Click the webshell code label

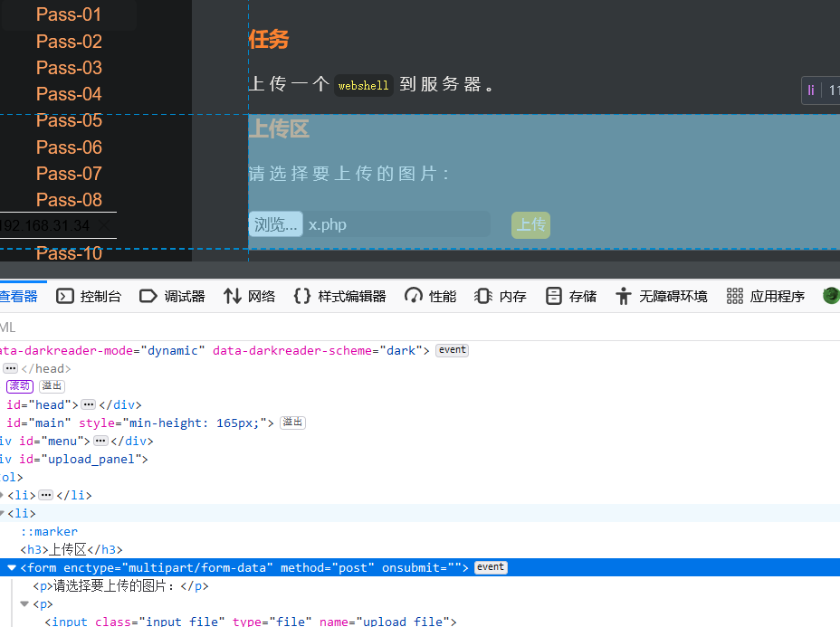[364, 85]
